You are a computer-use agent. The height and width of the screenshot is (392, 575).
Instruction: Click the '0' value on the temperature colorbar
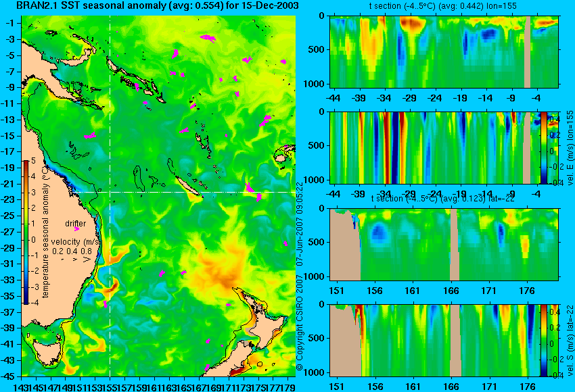click(33, 240)
